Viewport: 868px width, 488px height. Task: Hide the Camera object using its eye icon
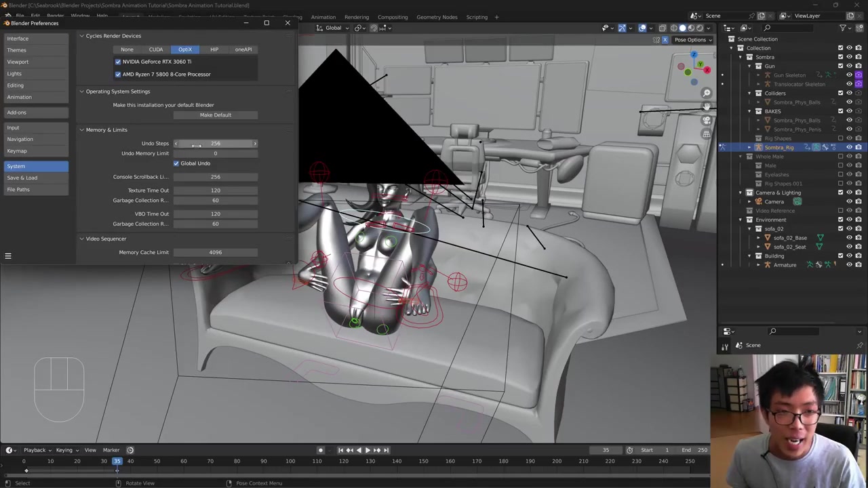point(849,202)
